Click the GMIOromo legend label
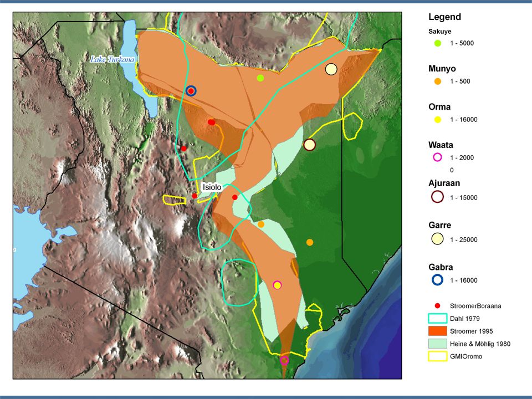532x399 pixels. [466, 356]
